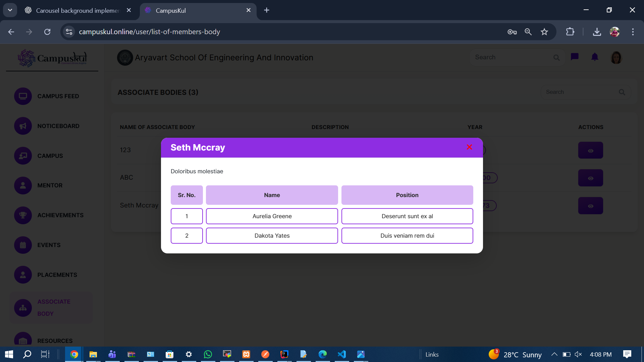Click the Associate Body sidebar icon
The image size is (644, 362).
tap(23, 308)
